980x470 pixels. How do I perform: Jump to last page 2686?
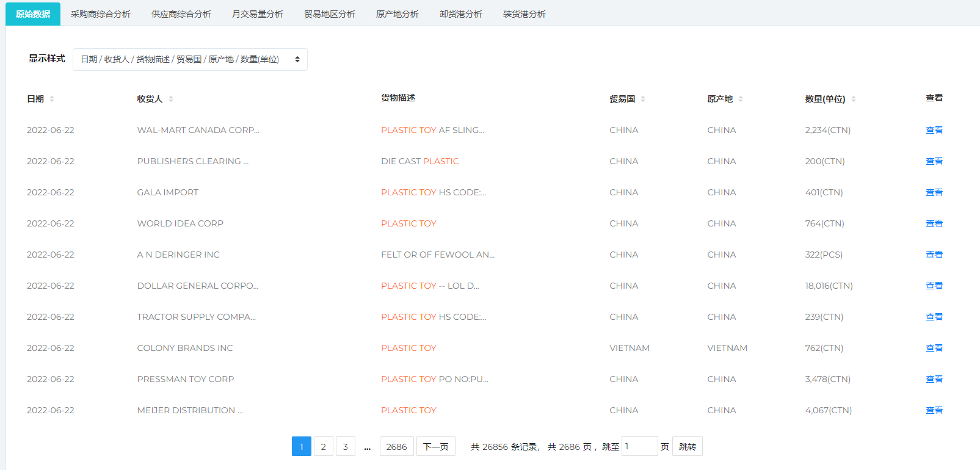pos(396,447)
